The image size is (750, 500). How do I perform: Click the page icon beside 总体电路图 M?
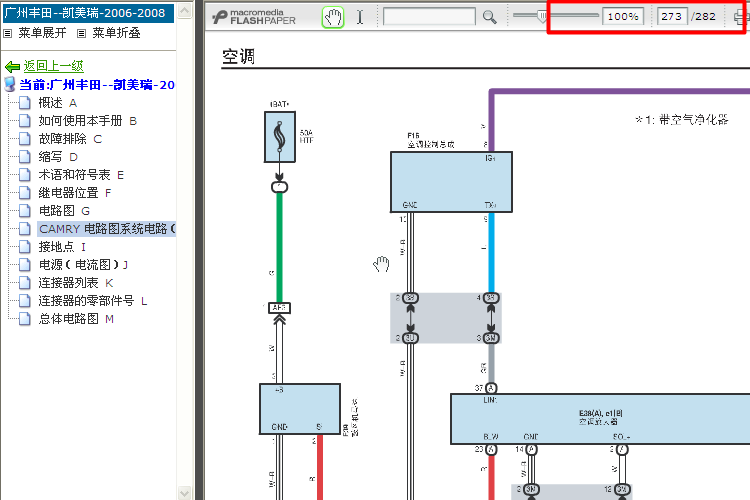[x=25, y=319]
